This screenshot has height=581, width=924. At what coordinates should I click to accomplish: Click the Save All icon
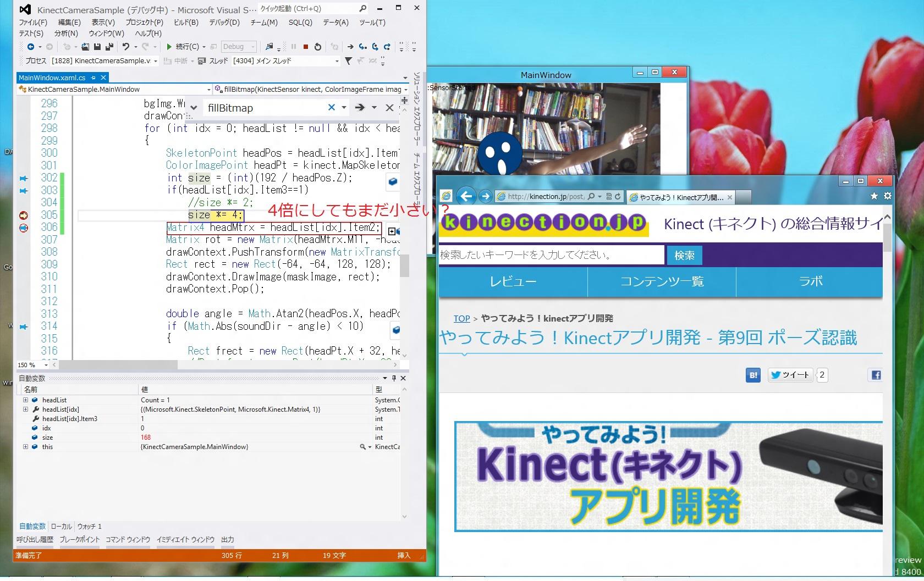coord(109,47)
